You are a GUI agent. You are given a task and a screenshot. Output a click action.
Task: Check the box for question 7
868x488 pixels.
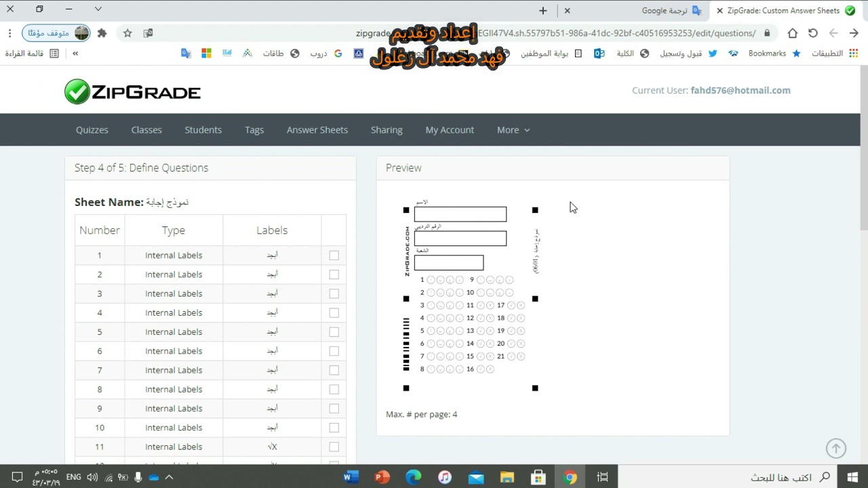pyautogui.click(x=334, y=370)
